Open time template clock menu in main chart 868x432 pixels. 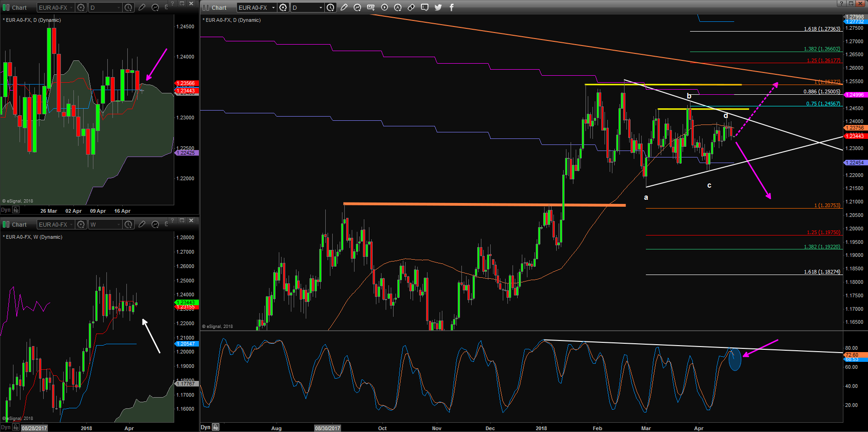(x=330, y=7)
